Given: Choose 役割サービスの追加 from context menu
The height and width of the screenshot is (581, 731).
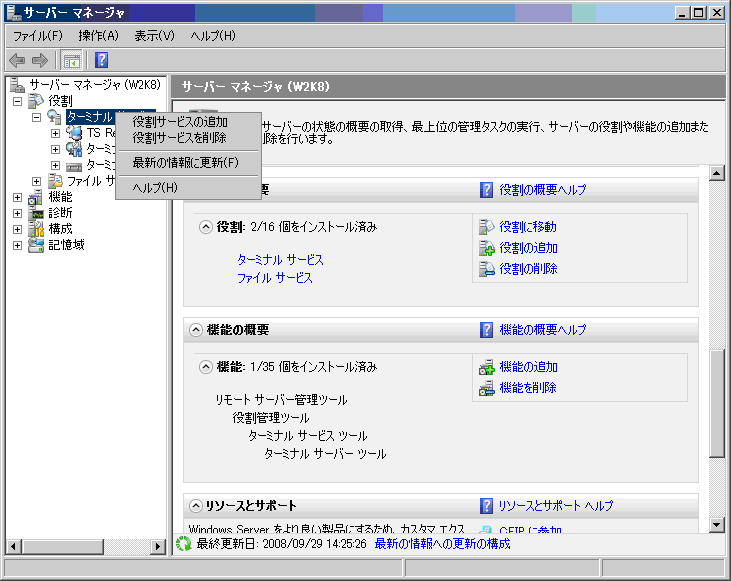Looking at the screenshot, I should tap(188, 122).
